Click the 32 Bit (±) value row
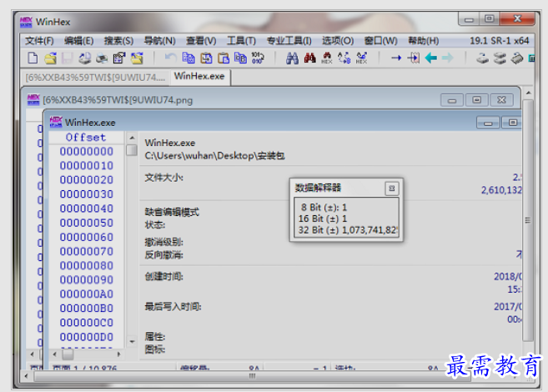The image size is (548, 392). pos(347,230)
